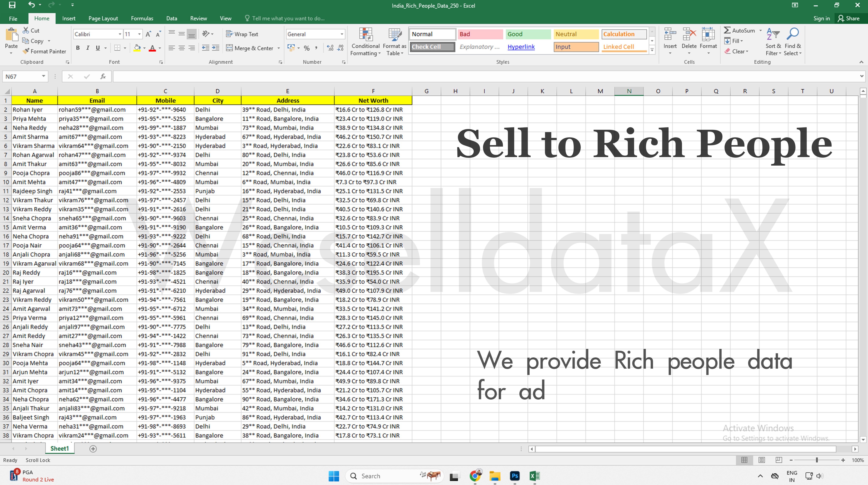
Task: Click the zoom slider handle in status bar
Action: [817, 460]
